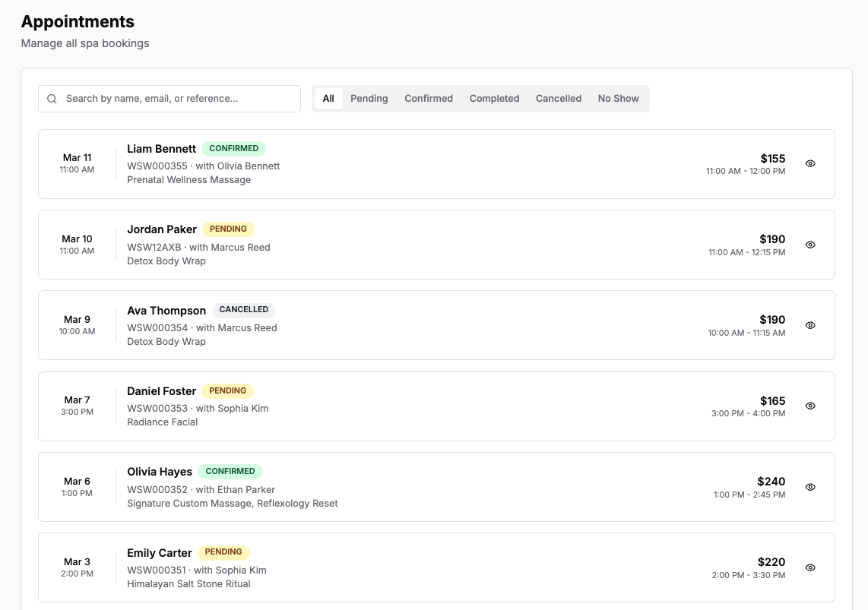Filter appointments by Pending
Screen dimensions: 868x610
coord(369,98)
